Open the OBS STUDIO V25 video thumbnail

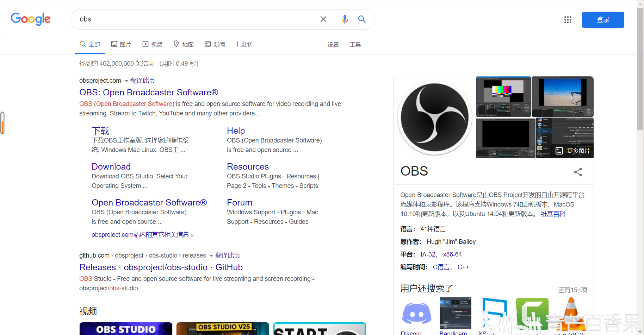(x=223, y=329)
